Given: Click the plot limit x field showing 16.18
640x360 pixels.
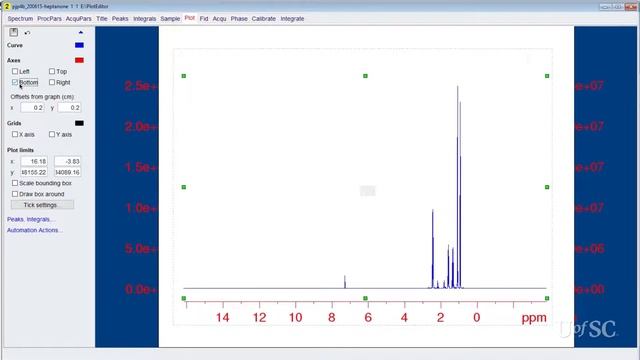Looking at the screenshot, I should [34, 162].
